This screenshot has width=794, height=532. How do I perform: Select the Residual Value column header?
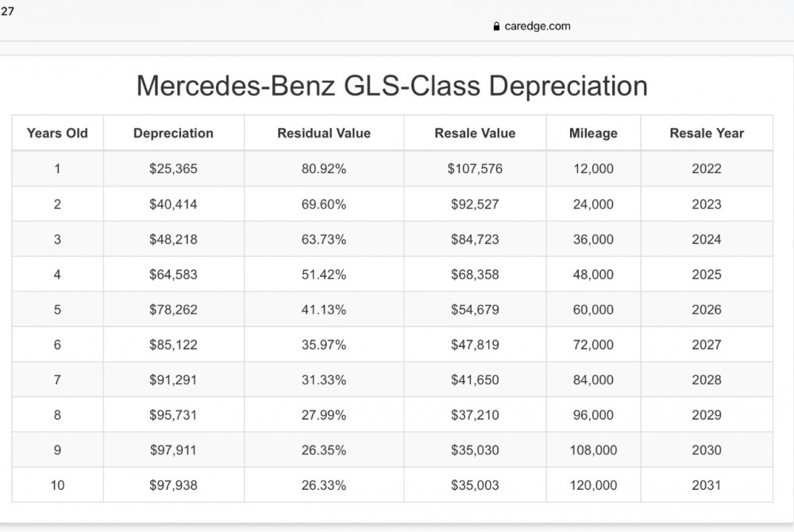[x=324, y=133]
